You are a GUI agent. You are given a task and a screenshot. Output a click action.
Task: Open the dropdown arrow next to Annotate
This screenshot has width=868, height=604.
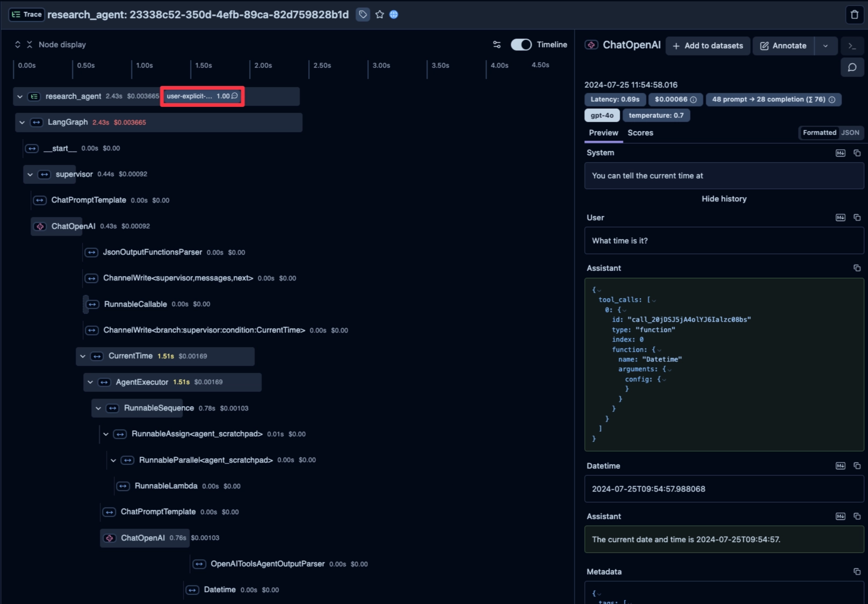pyautogui.click(x=826, y=46)
